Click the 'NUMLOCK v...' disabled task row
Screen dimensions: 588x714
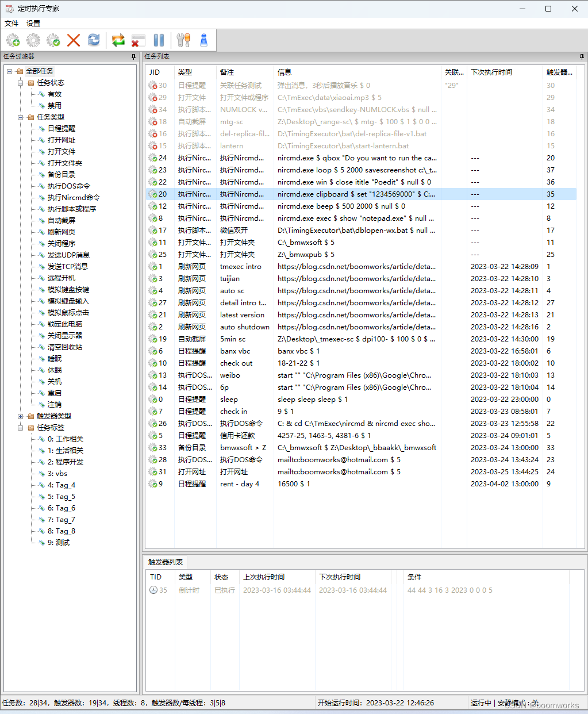tap(361, 110)
